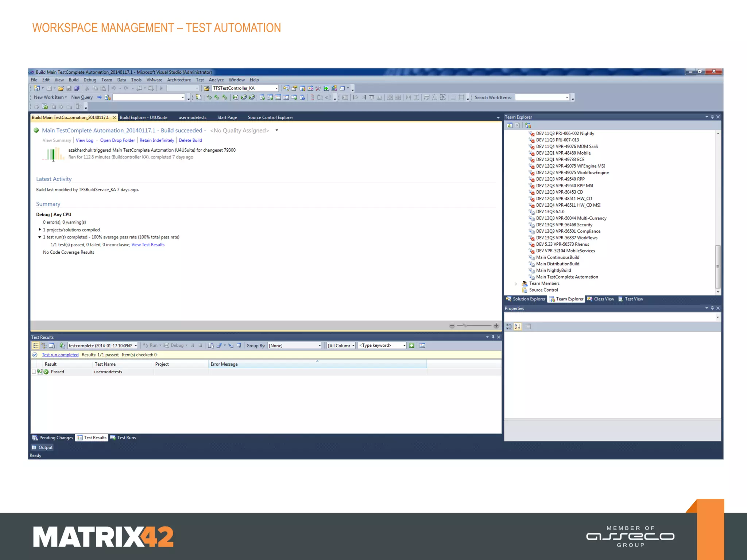The height and width of the screenshot is (560, 747).
Task: Click the green build succeeded status icon
Action: tap(36, 130)
